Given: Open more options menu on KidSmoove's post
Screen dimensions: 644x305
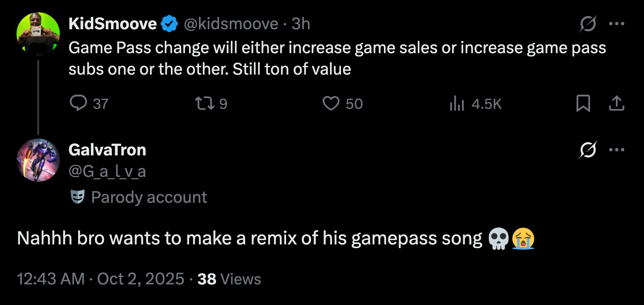Looking at the screenshot, I should coord(617,24).
